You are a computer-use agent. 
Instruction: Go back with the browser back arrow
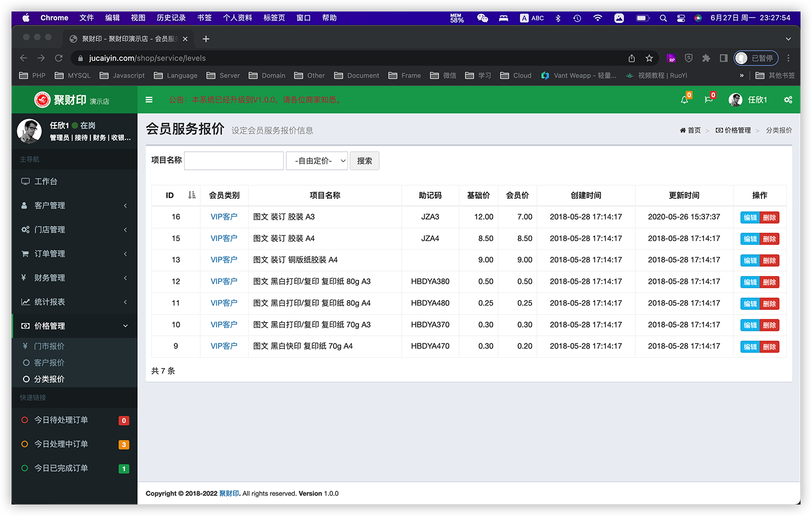(24, 58)
